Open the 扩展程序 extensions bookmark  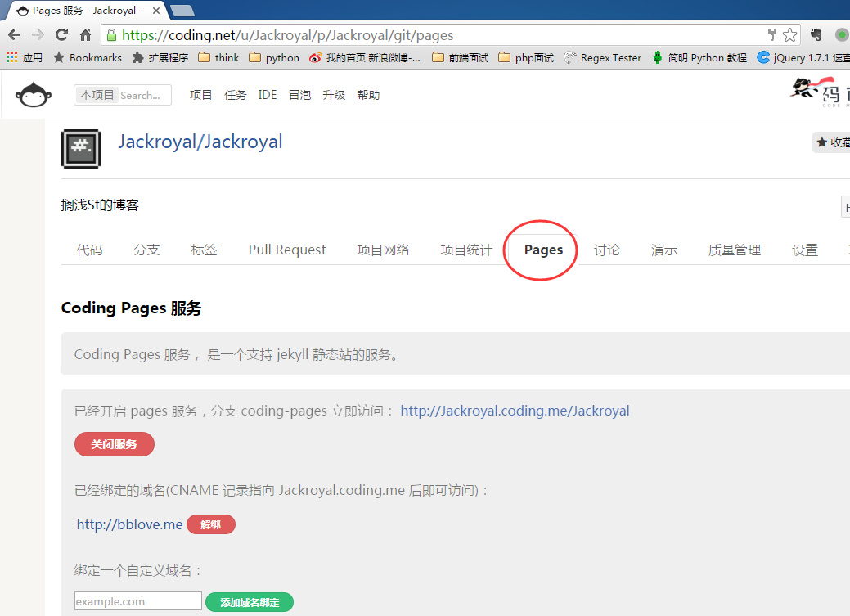pos(160,57)
